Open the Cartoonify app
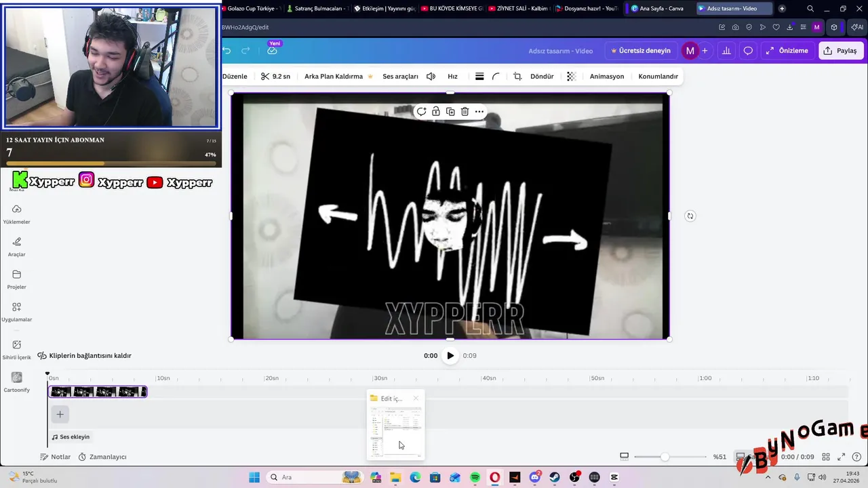 [16, 382]
